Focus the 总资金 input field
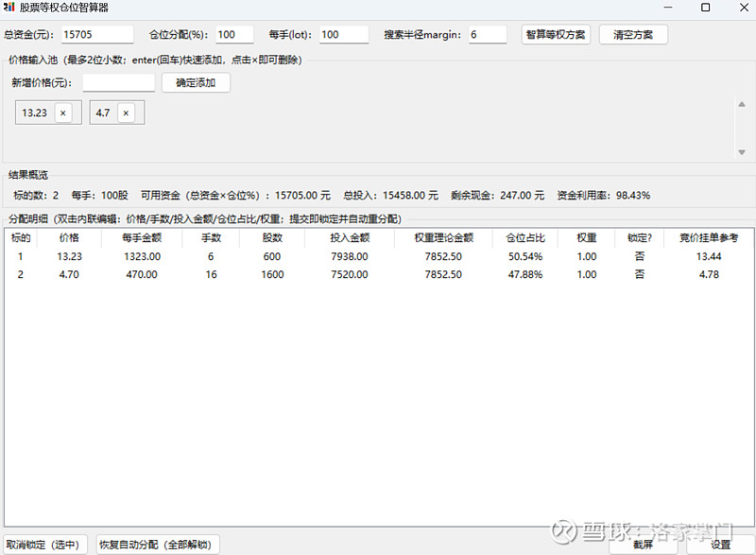756x555 pixels. [x=97, y=35]
